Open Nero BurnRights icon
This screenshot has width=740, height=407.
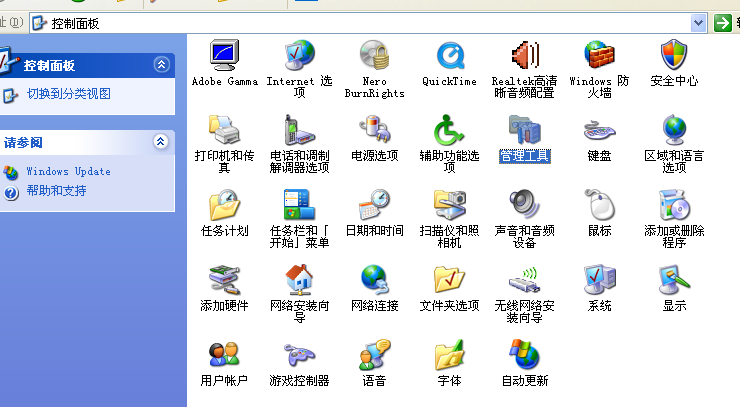(x=374, y=56)
